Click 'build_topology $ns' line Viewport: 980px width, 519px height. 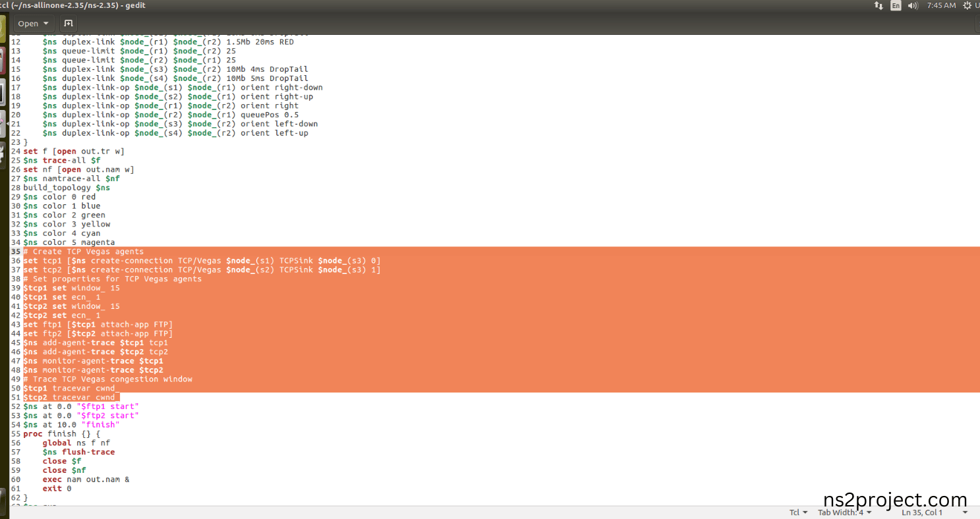pyautogui.click(x=67, y=188)
